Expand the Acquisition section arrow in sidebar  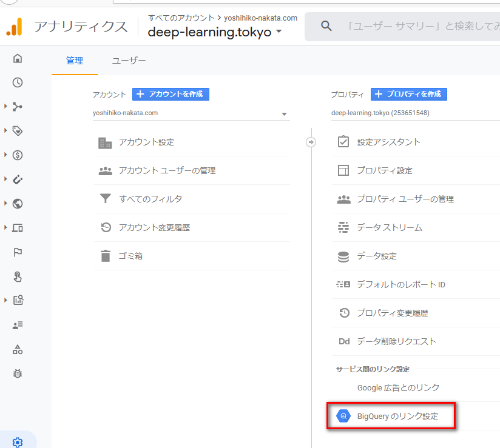[x=5, y=106]
